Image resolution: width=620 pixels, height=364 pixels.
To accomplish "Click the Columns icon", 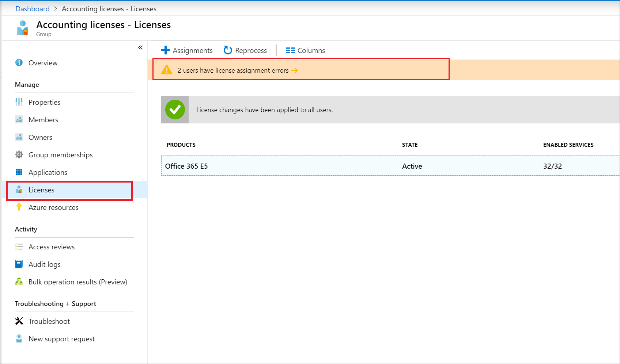I will [x=290, y=50].
